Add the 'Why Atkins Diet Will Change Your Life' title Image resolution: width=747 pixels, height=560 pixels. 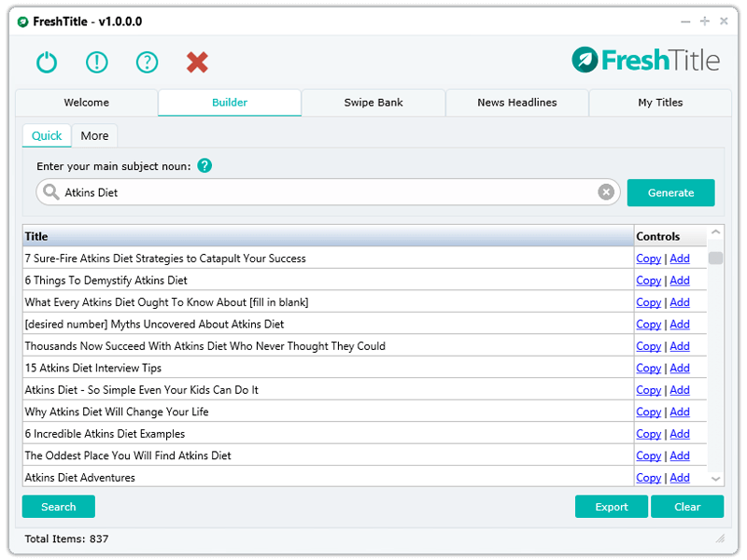tap(680, 412)
